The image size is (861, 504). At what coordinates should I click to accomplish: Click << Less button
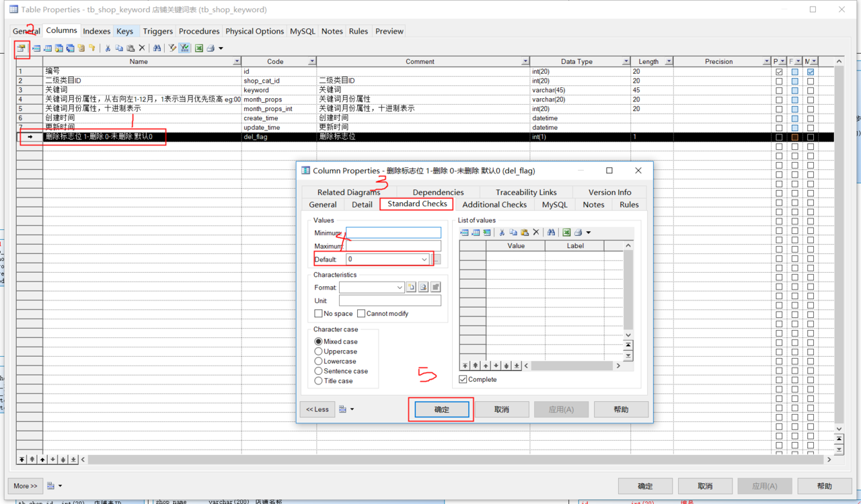click(x=317, y=409)
